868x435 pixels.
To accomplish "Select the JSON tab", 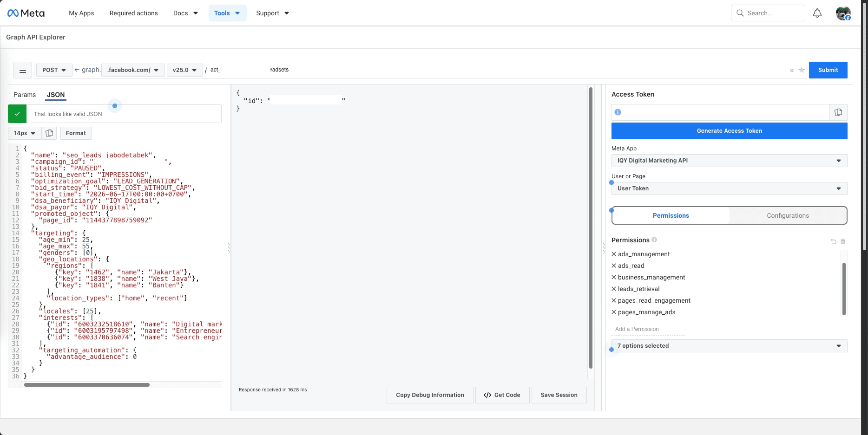I will pyautogui.click(x=56, y=95).
